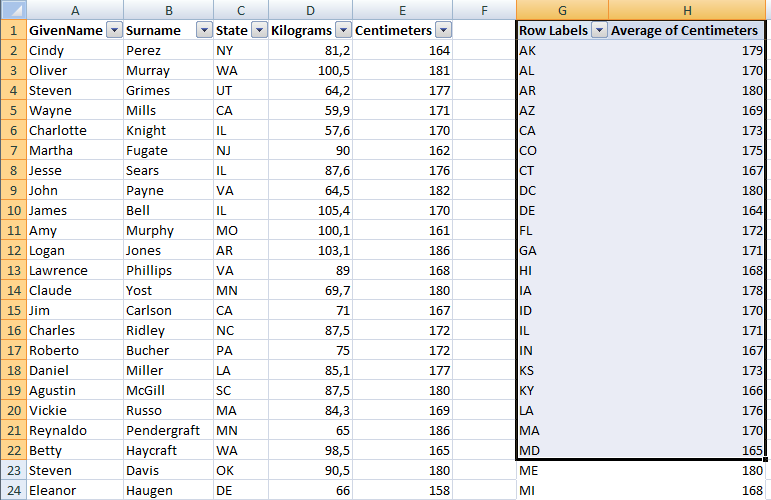Click the surname cell Miller

click(169, 370)
